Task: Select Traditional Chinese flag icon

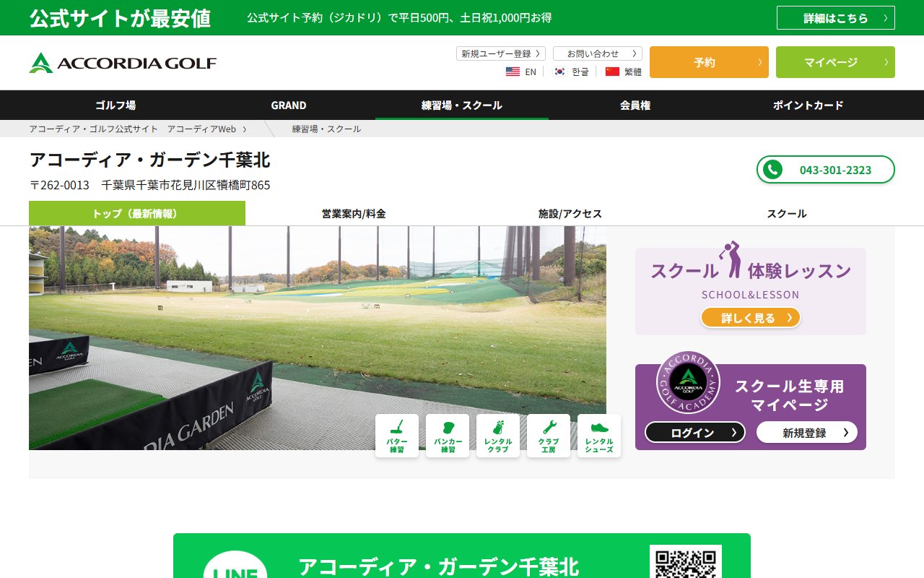Action: [612, 72]
